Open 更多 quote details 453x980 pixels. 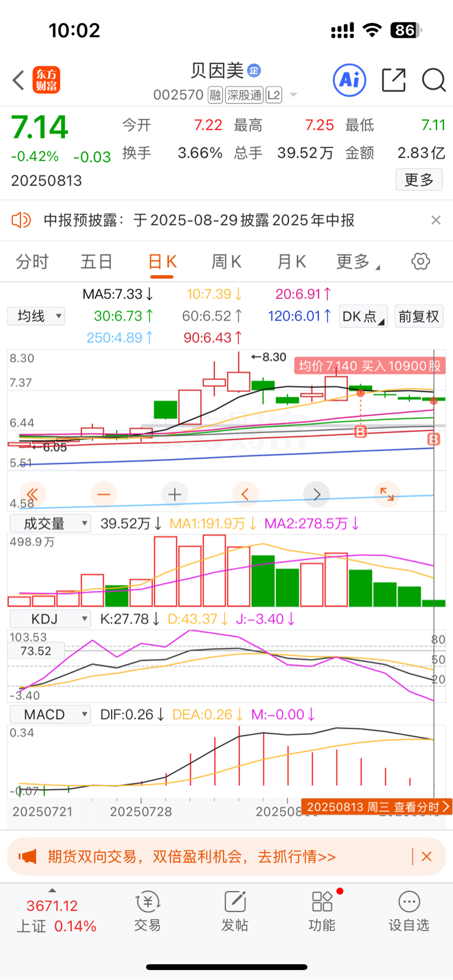pyautogui.click(x=419, y=180)
